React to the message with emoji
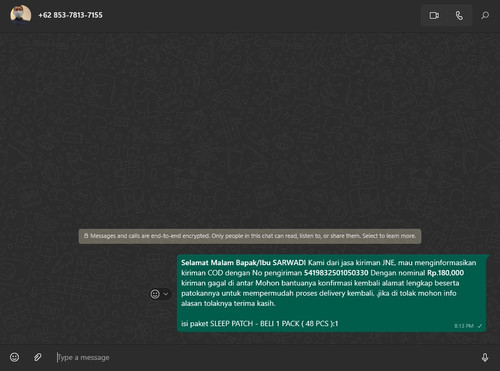 tap(155, 294)
